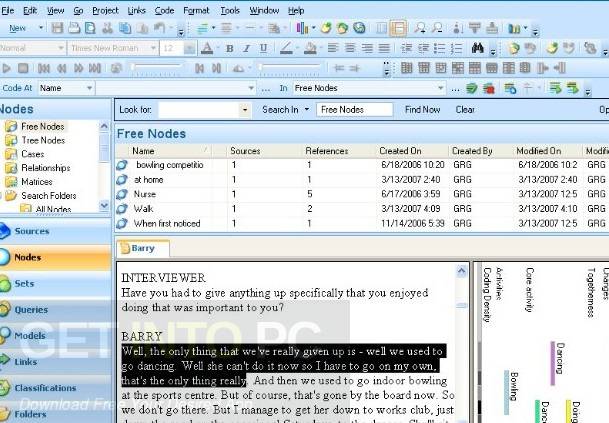Expand the In Free Nodes dropdown
The image size is (609, 423).
pyautogui.click(x=440, y=88)
